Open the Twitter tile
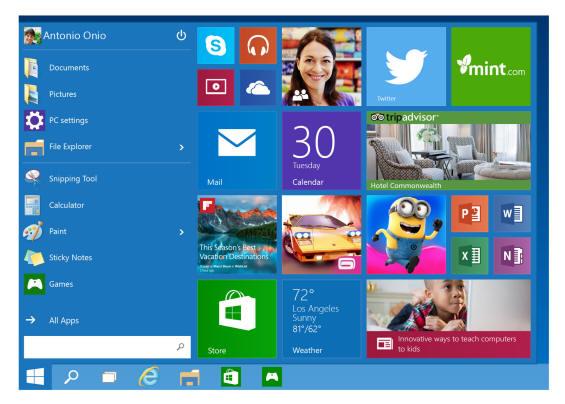Viewport: 565px width, 404px height. coord(406,67)
